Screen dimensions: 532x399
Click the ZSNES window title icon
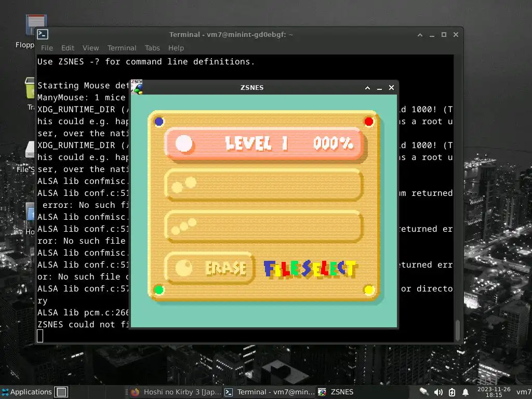[x=137, y=87]
